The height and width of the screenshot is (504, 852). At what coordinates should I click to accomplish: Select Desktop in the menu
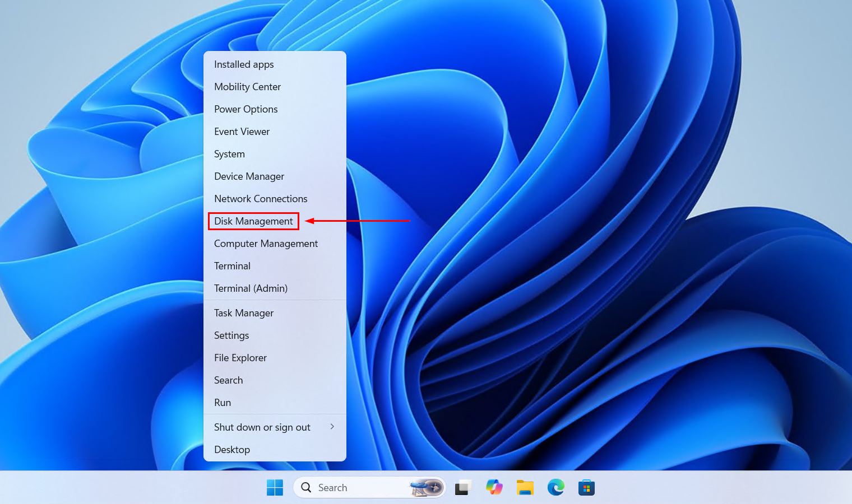[x=275, y=450]
